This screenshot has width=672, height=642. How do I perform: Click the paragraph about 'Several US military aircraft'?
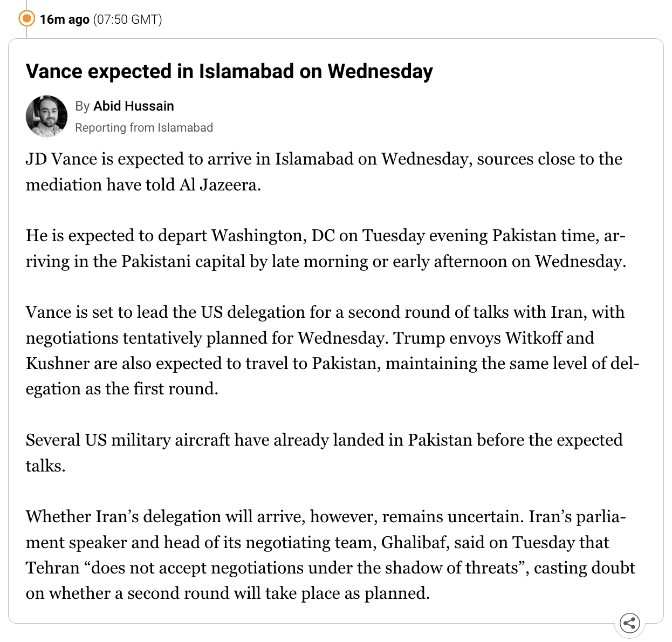324,453
